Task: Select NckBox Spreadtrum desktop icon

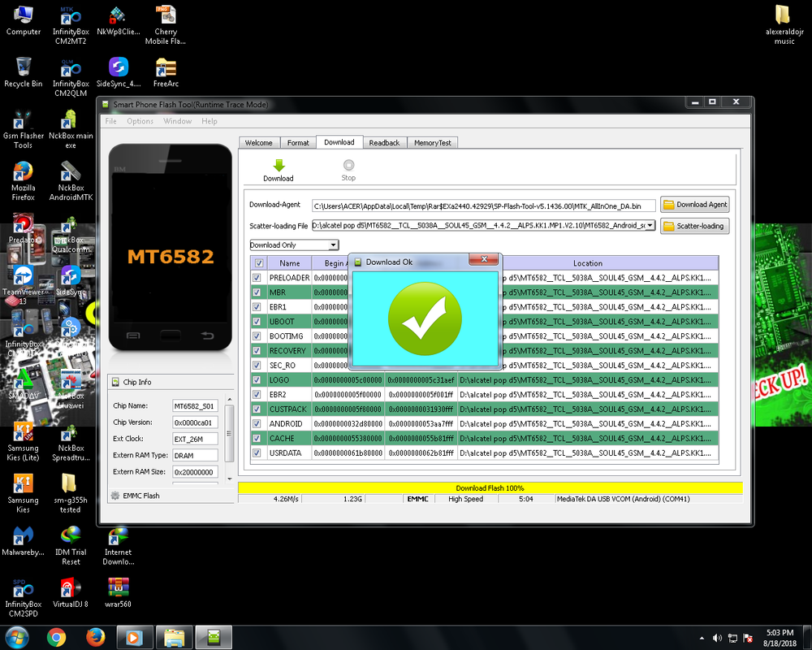Action: tap(71, 442)
